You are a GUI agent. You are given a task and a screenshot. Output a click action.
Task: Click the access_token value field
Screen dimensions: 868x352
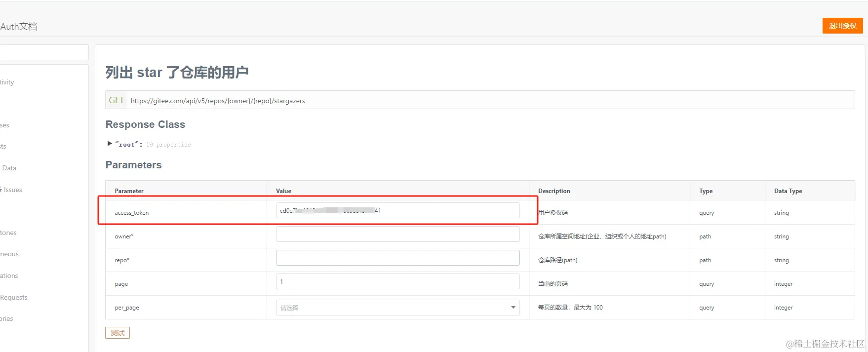397,210
